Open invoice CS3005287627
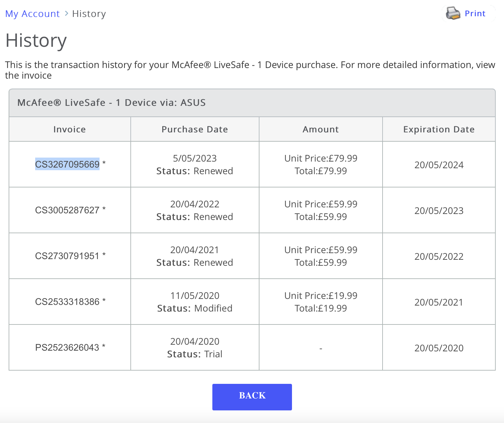This screenshot has height=423, width=504. click(67, 210)
